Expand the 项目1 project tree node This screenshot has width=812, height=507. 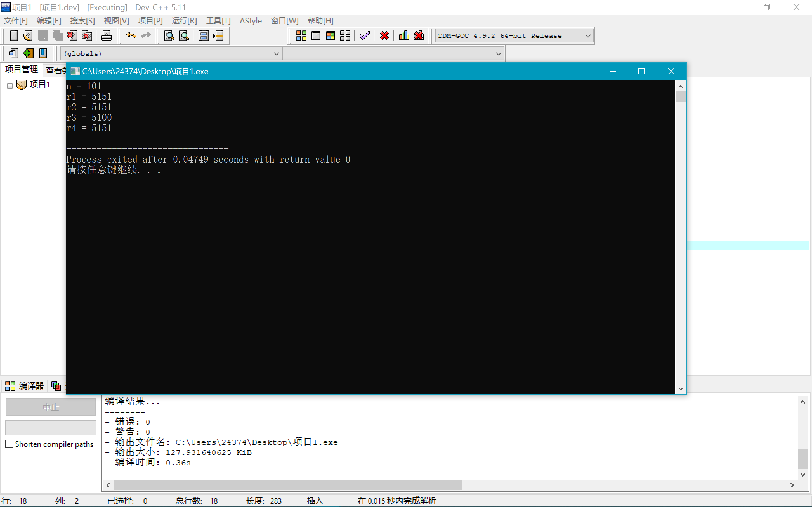click(x=10, y=86)
